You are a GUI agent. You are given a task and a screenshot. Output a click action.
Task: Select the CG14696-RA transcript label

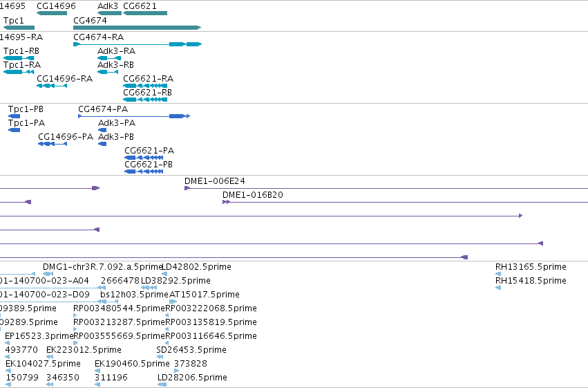pos(64,79)
